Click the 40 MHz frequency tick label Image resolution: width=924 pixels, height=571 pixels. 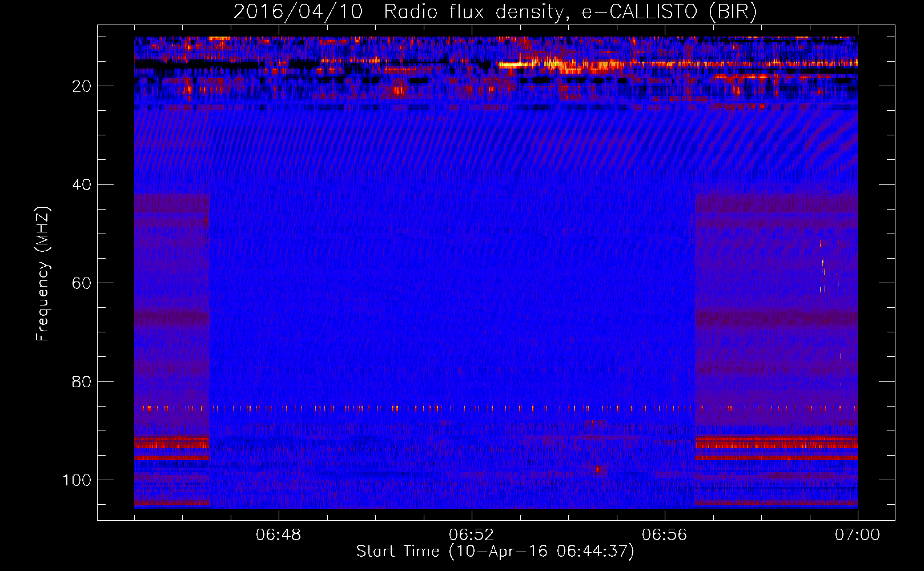click(x=82, y=185)
